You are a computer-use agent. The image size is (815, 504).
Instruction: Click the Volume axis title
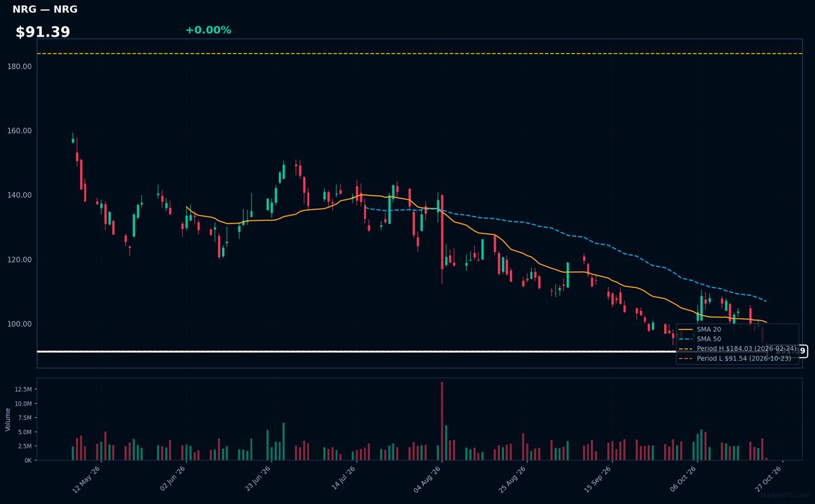pos(8,419)
